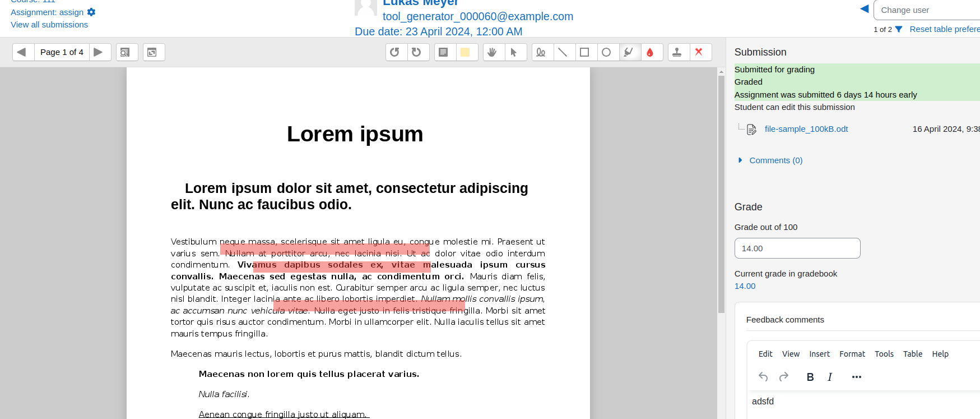Open the search comments tool

pos(127,52)
